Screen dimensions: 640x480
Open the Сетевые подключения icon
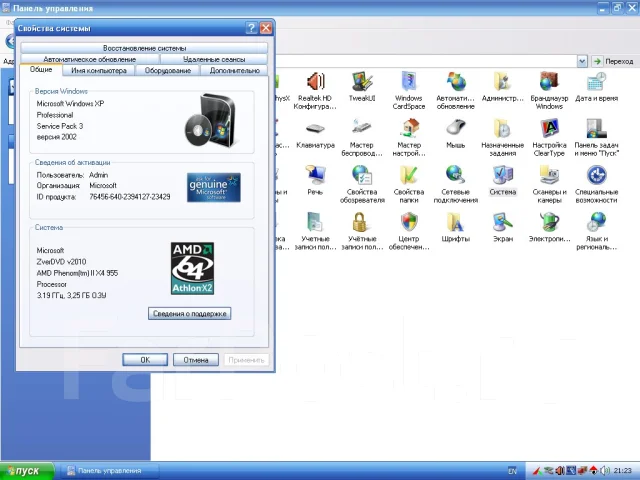click(x=456, y=184)
